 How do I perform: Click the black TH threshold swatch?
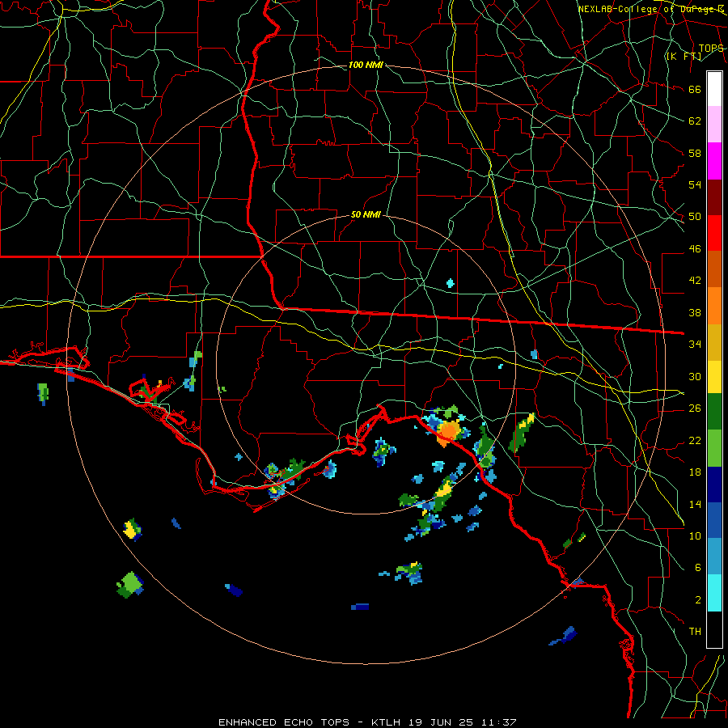pyautogui.click(x=714, y=629)
